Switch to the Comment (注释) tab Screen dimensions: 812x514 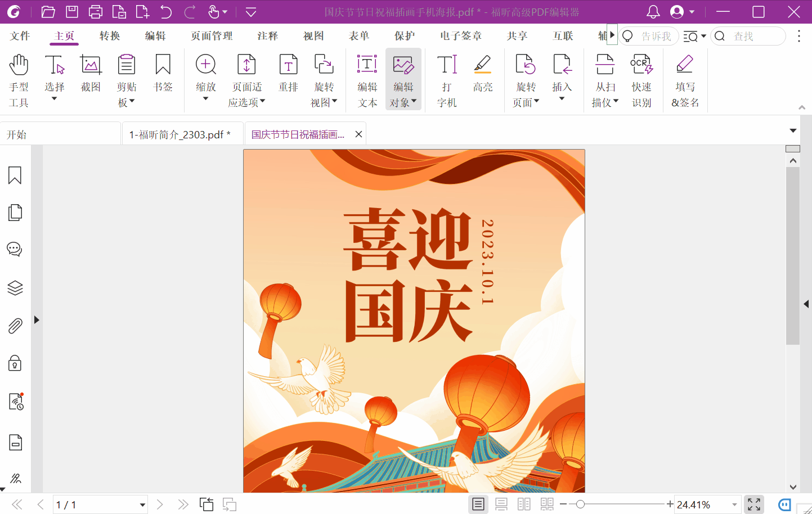[268, 36]
